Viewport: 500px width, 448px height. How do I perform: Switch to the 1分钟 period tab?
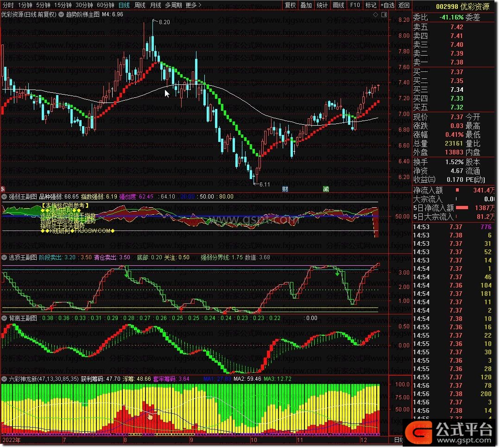(x=25, y=5)
